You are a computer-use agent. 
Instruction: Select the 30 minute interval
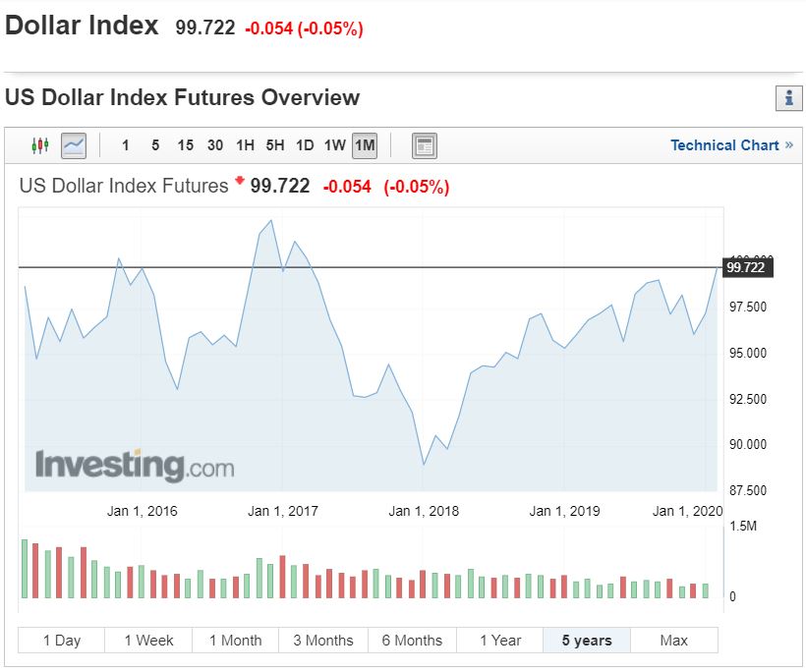coord(215,145)
